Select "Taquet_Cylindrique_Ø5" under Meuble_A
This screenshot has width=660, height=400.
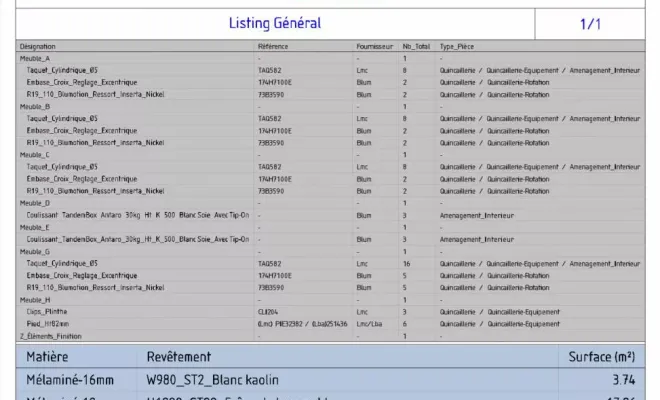click(62, 70)
